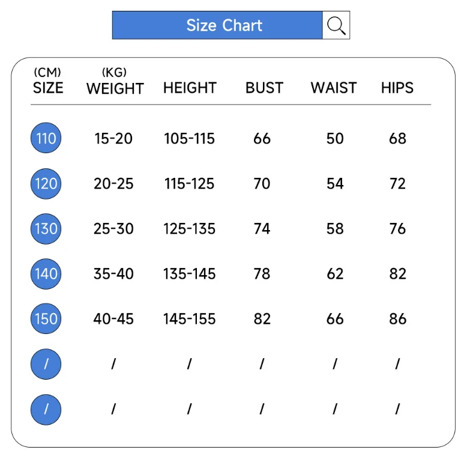
Task: Select the 120 size circle badge
Action: [x=46, y=184]
